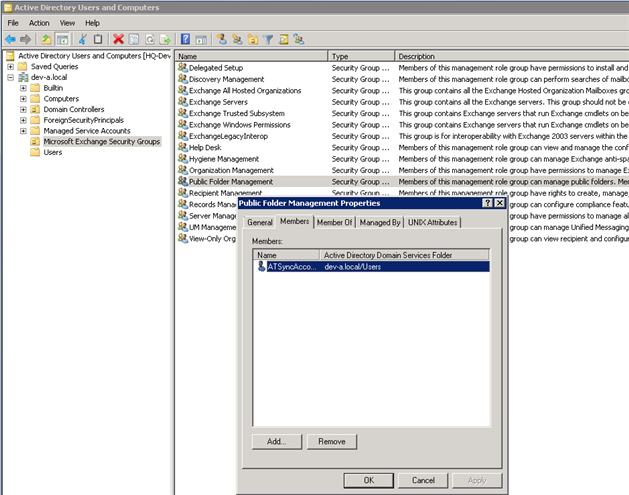Screen dimensions: 629x495
Task: Select the Users container in tree
Action: click(x=53, y=152)
